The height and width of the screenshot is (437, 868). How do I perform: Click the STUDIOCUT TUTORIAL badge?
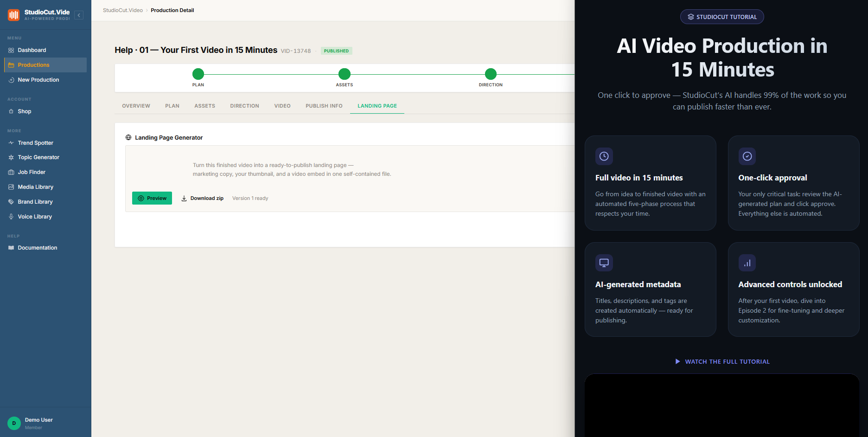tap(722, 17)
